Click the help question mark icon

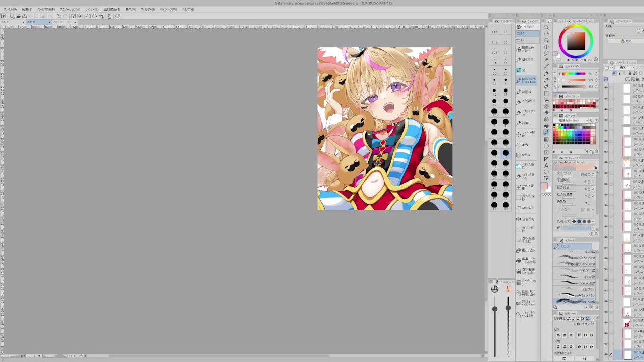tap(117, 16)
